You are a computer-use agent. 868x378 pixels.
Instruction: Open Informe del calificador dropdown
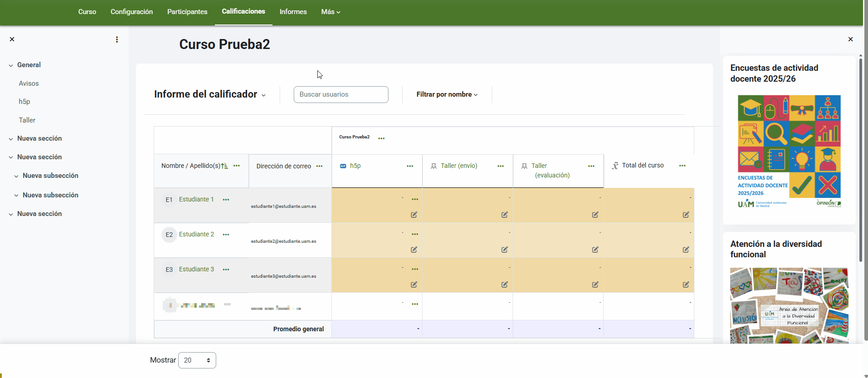tap(210, 94)
